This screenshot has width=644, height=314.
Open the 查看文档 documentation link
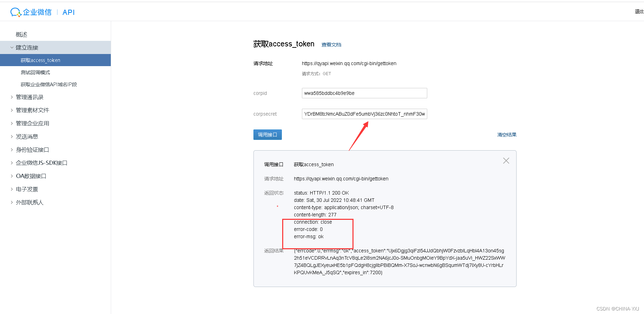pyautogui.click(x=331, y=45)
